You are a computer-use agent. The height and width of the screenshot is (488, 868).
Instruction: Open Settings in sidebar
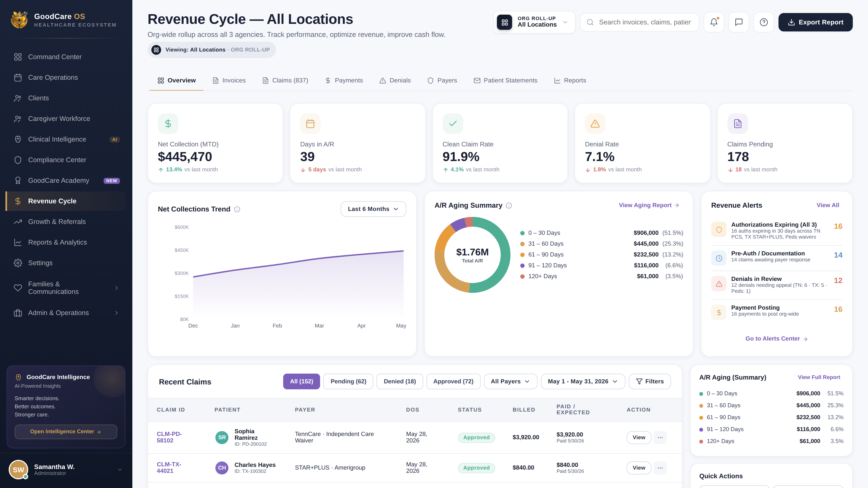pos(66,263)
